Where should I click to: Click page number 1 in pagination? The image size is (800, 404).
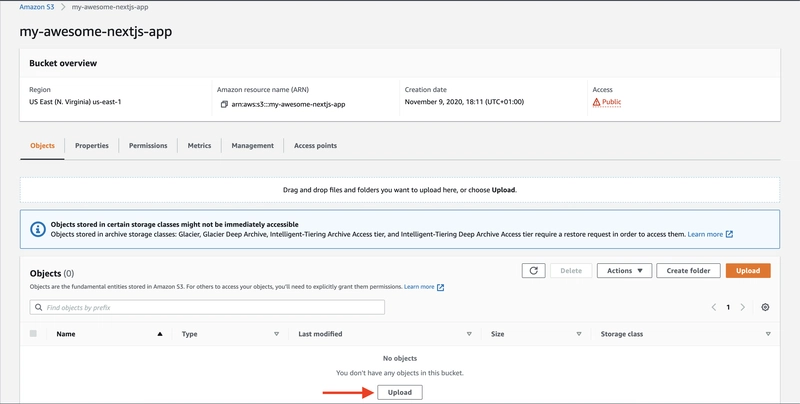click(x=728, y=307)
